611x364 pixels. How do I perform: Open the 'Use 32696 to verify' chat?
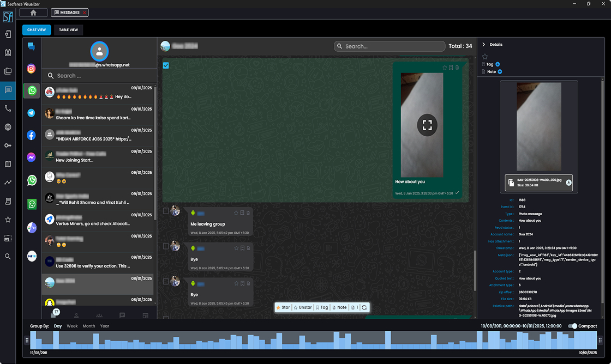point(98,263)
